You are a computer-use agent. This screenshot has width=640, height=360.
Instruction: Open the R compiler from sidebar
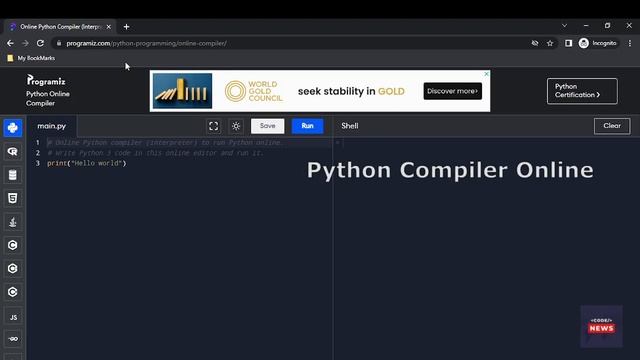coord(13,151)
